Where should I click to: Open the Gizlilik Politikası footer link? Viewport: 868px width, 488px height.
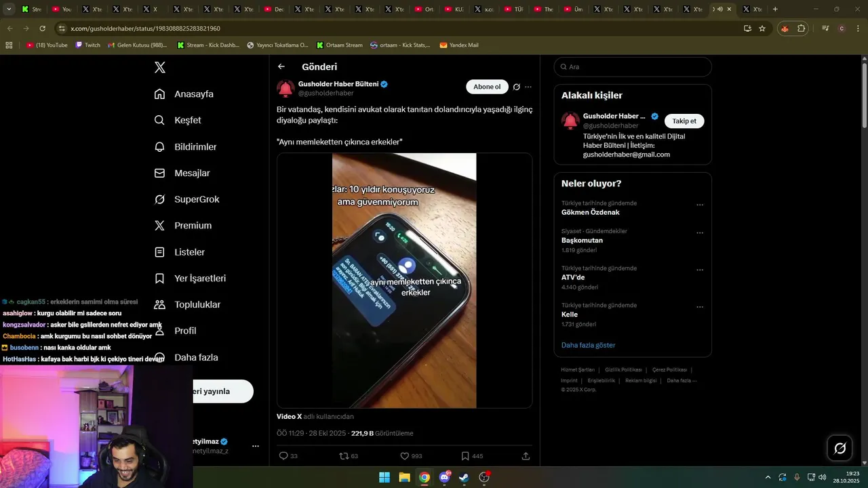(623, 369)
